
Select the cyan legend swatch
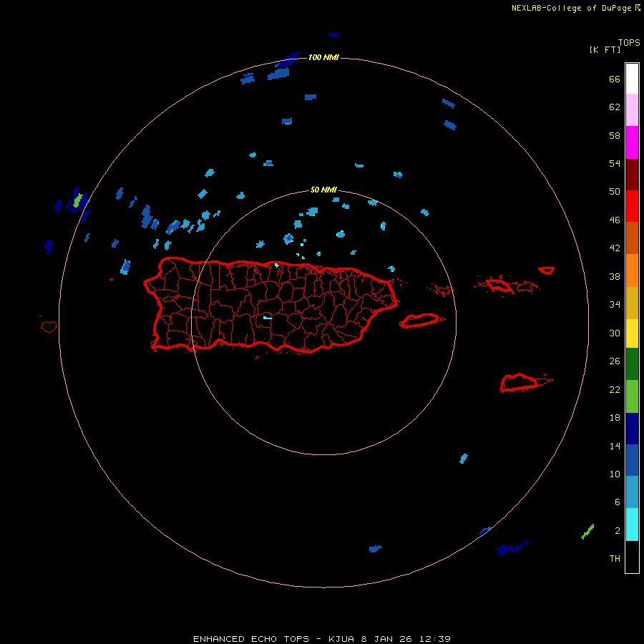pyautogui.click(x=632, y=525)
